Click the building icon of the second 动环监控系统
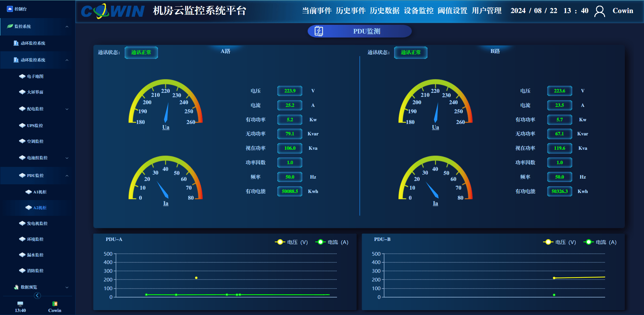Screen dimensions: 644x315 16,60
